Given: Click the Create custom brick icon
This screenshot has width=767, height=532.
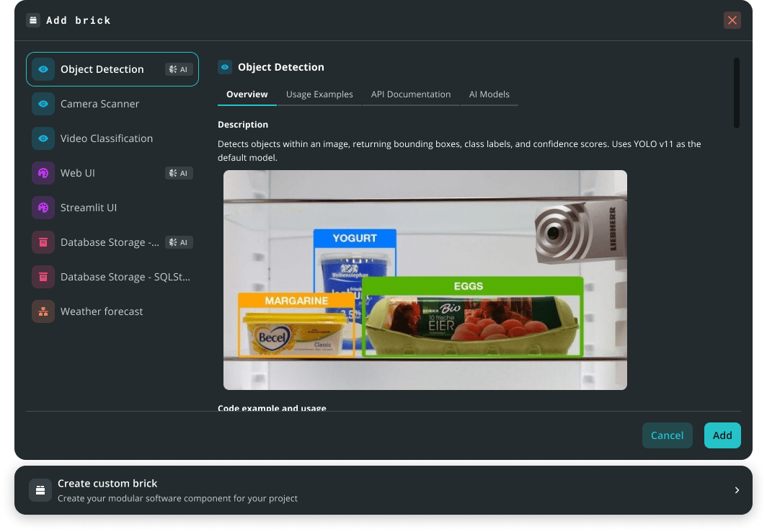Looking at the screenshot, I should (x=40, y=490).
